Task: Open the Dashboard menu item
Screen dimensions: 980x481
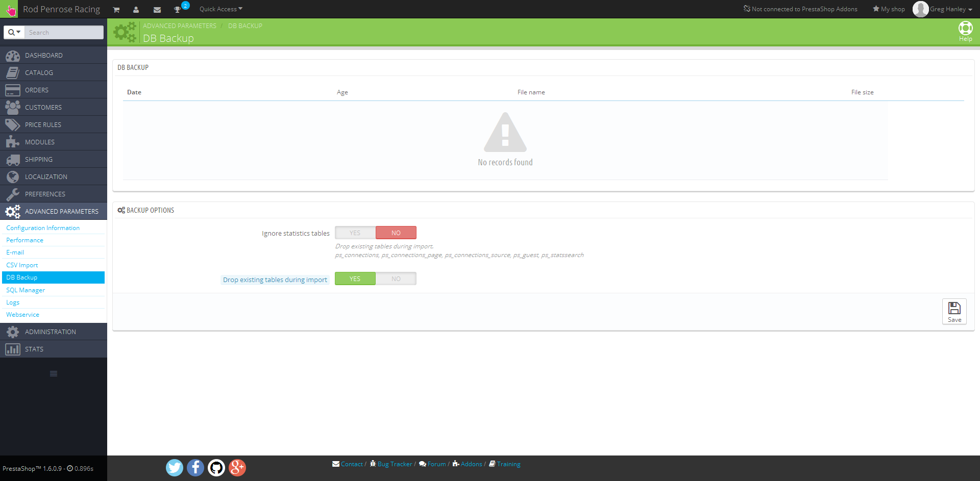Action: [54, 55]
